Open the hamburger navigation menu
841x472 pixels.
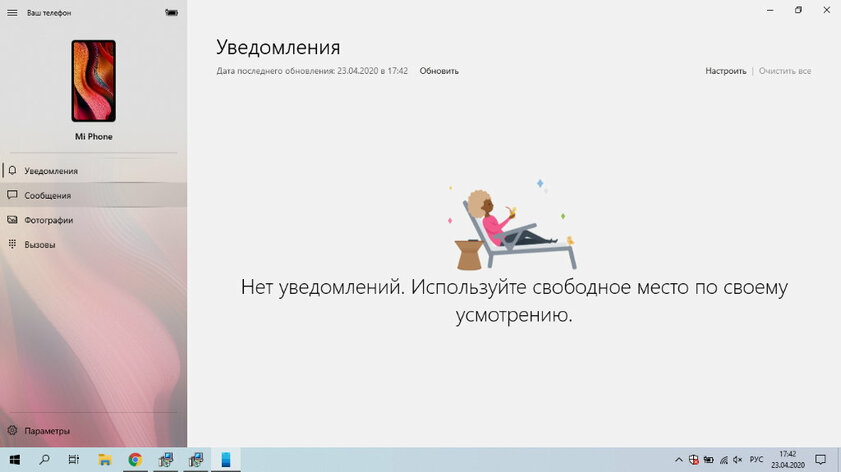[12, 12]
